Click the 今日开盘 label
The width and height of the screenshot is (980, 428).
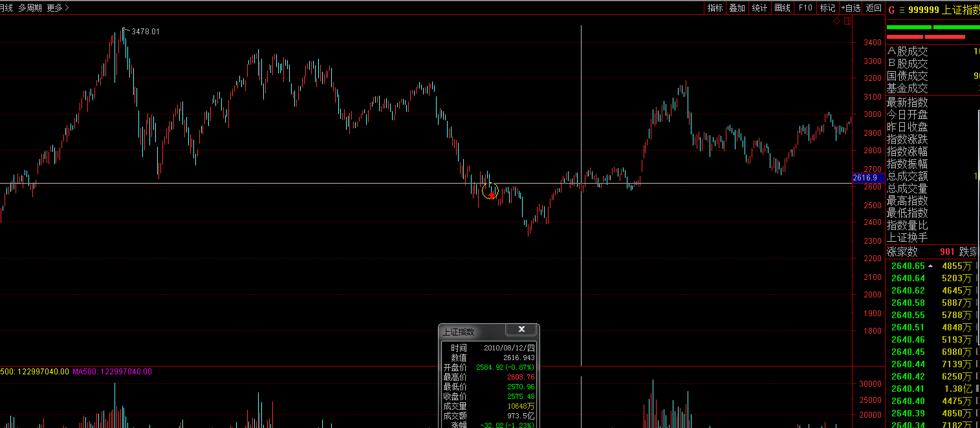point(907,114)
